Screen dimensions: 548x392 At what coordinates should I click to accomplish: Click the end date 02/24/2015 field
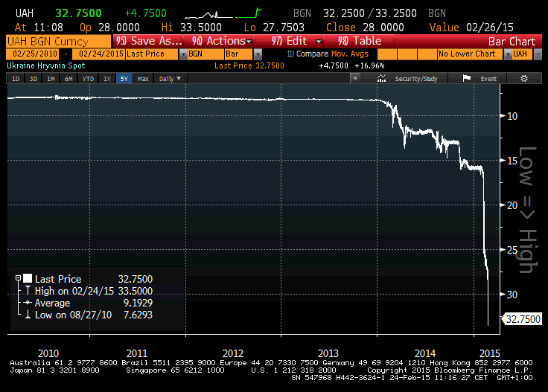pyautogui.click(x=98, y=54)
